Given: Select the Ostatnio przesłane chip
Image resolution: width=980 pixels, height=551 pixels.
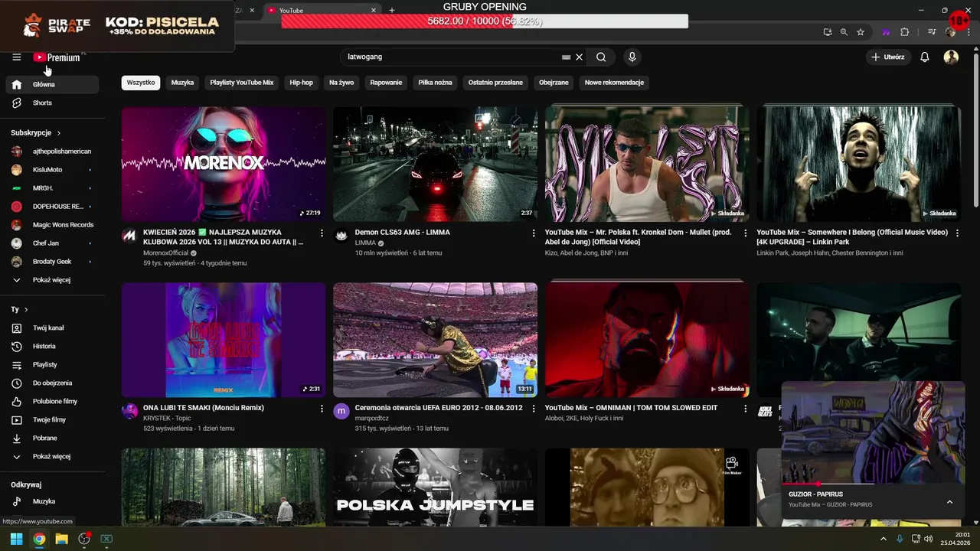Looking at the screenshot, I should pos(495,83).
